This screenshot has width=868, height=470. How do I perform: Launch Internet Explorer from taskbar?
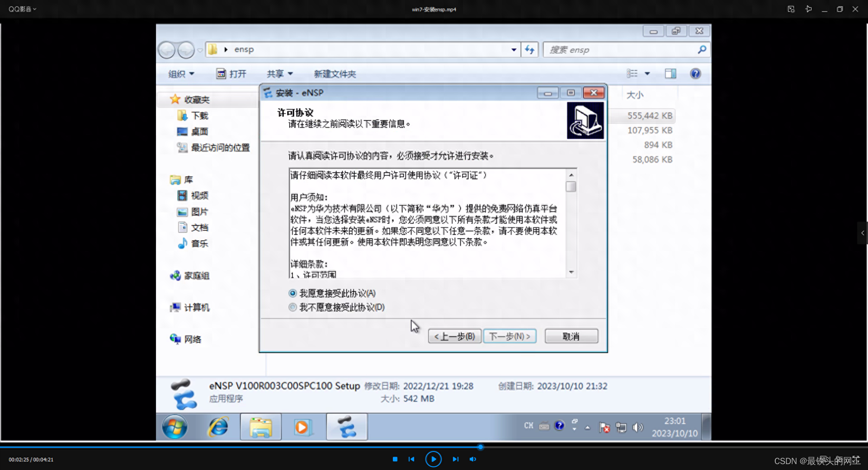(x=218, y=427)
